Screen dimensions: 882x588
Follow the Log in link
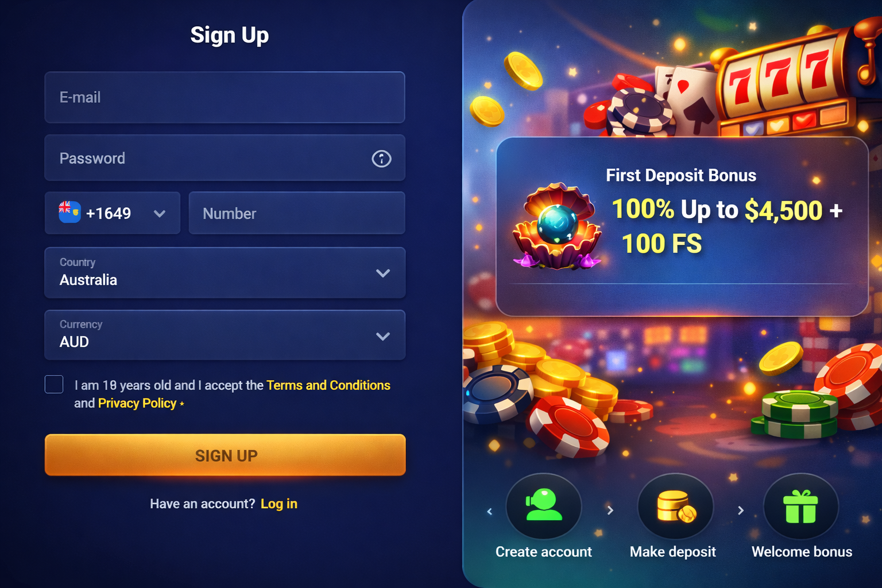pos(279,504)
